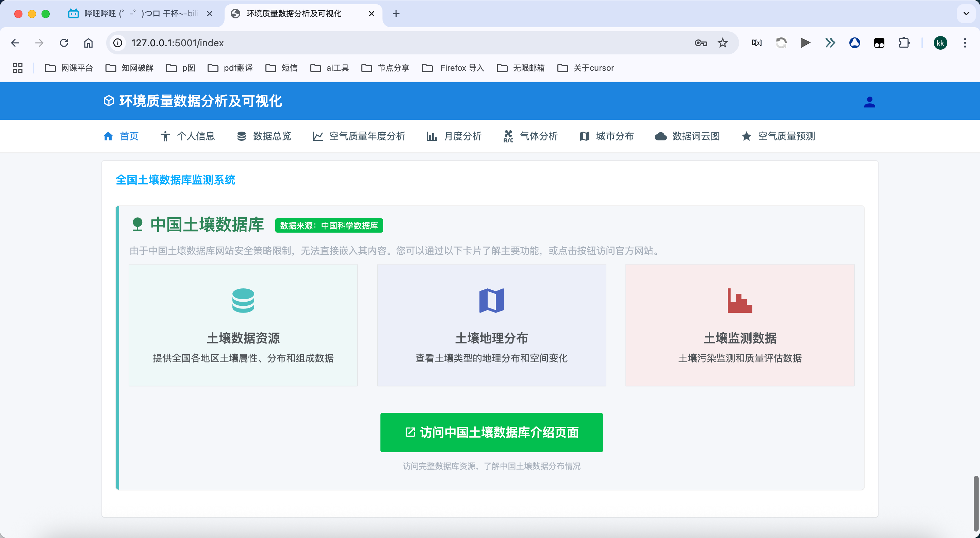The width and height of the screenshot is (980, 538).
Task: Reload the page with refresh button
Action: pos(64,43)
